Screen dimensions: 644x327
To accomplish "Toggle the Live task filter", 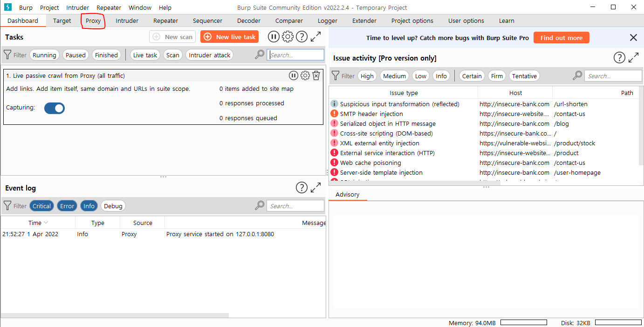I will [x=145, y=55].
